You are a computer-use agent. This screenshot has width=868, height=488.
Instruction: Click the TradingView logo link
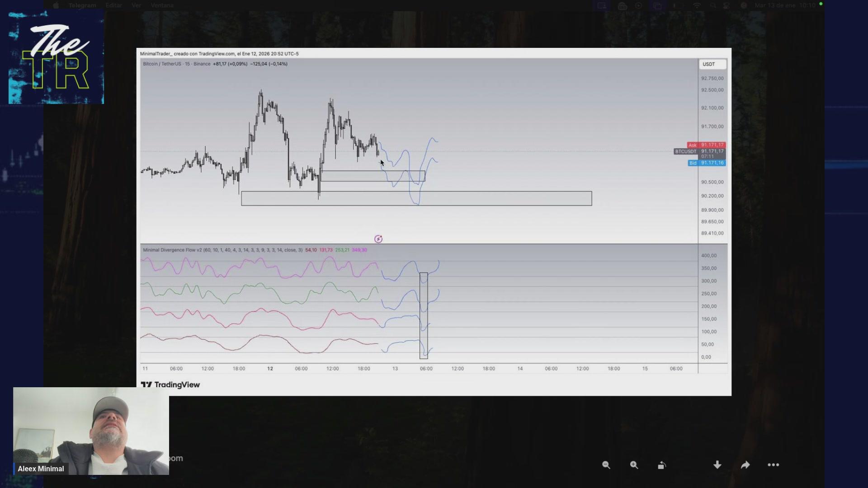coord(170,385)
